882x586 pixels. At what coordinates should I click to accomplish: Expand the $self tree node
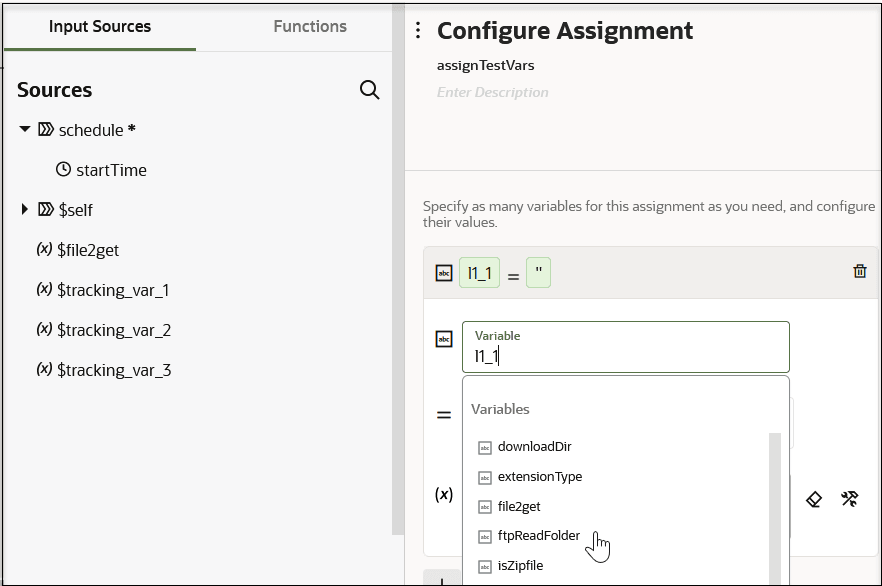(25, 210)
